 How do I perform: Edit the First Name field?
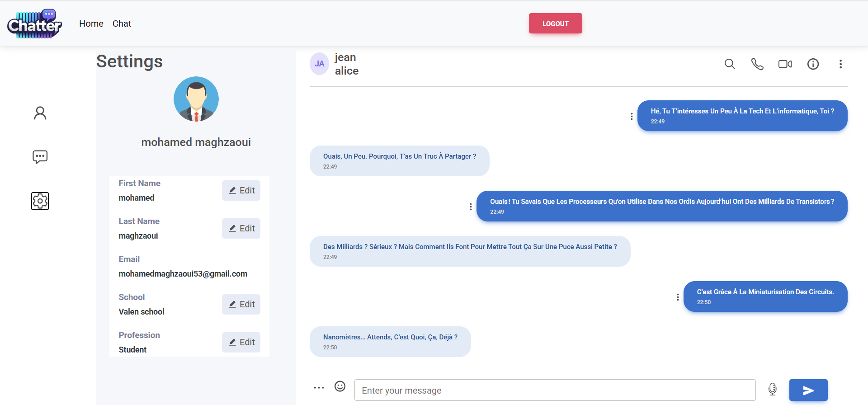pyautogui.click(x=241, y=190)
